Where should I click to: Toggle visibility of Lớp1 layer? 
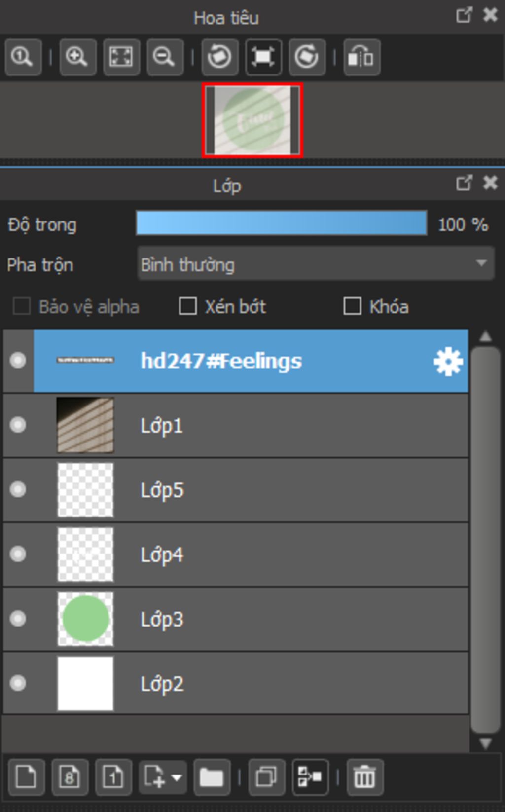(18, 425)
